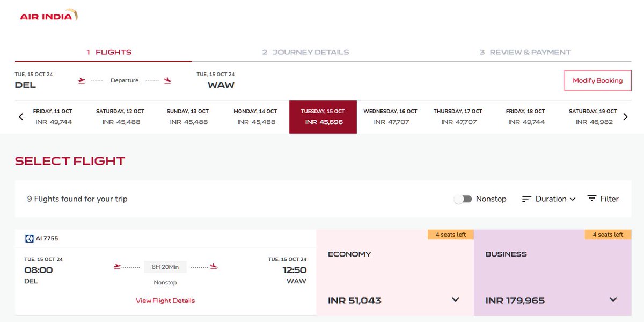The height and width of the screenshot is (322, 644).
Task: Click the landing plane icon in header
Action: pyautogui.click(x=167, y=80)
